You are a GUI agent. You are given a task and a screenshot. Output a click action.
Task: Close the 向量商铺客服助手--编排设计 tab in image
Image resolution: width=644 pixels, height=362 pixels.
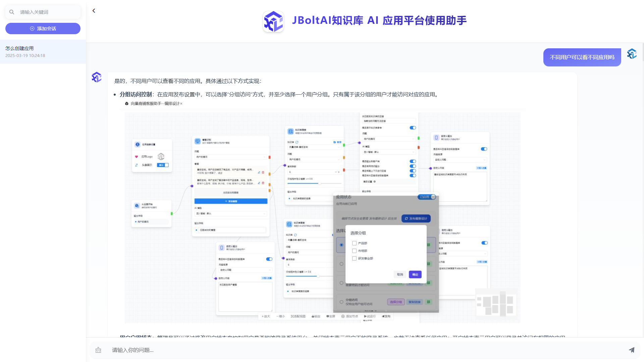[x=181, y=104]
